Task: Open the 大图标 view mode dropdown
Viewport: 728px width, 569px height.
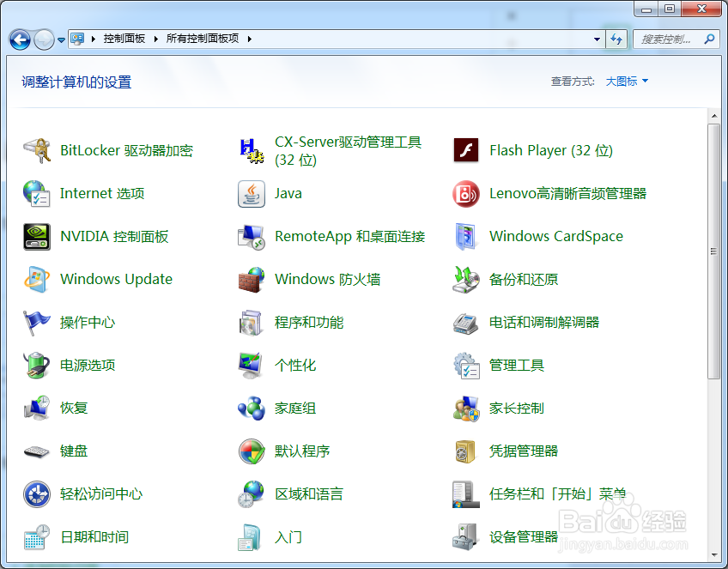Action: click(x=627, y=82)
